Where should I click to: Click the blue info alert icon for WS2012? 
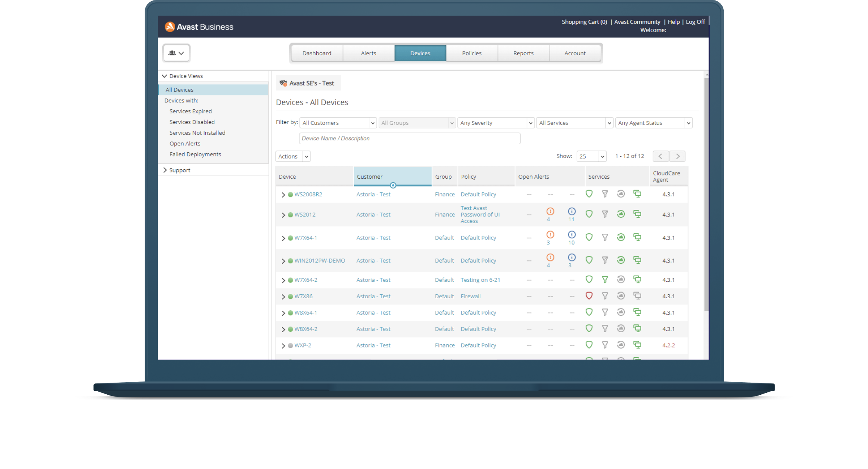click(572, 211)
